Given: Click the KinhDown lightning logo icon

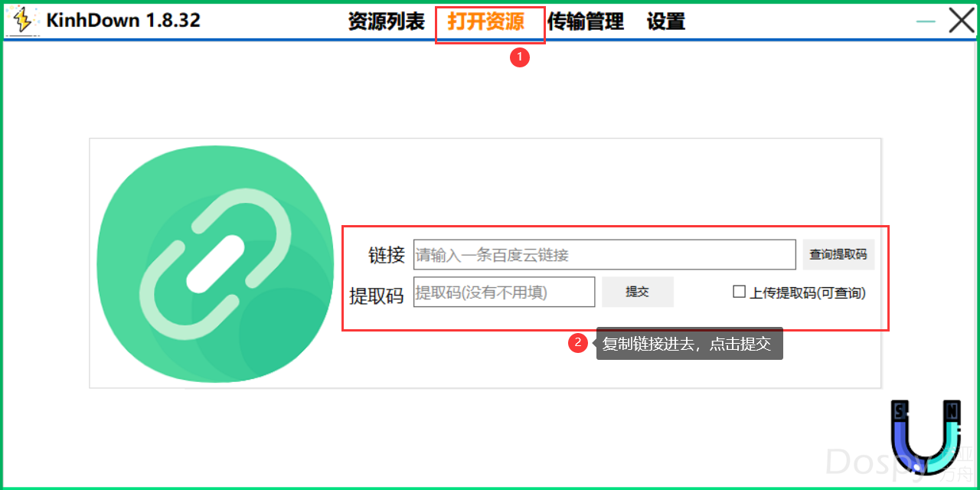Looking at the screenshot, I should pos(24,21).
